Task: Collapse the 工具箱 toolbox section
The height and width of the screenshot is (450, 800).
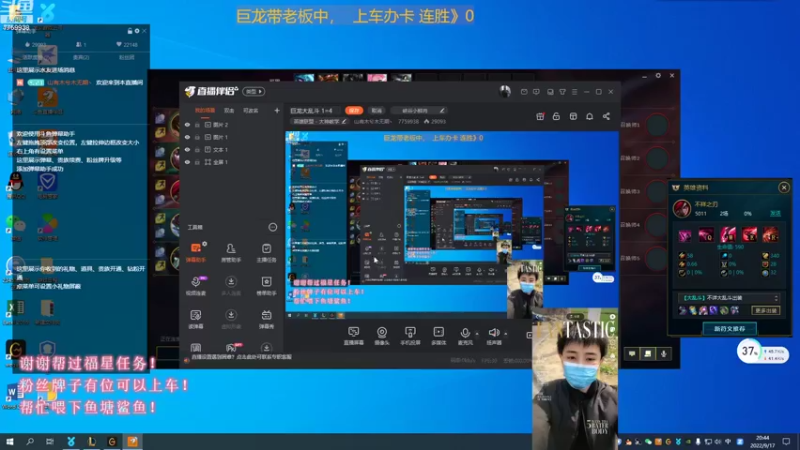Action: click(272, 227)
